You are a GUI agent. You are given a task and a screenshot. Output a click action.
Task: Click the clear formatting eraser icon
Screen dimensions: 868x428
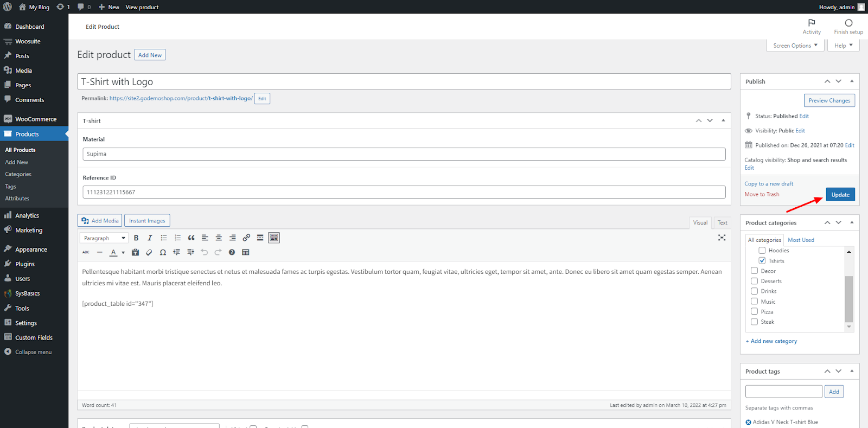(149, 252)
